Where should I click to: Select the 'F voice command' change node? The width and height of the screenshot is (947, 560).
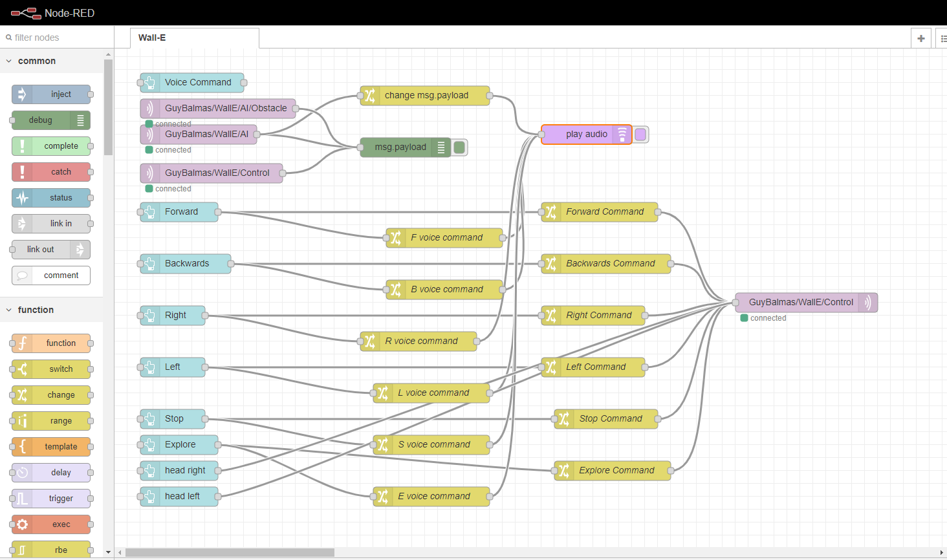[x=444, y=238]
